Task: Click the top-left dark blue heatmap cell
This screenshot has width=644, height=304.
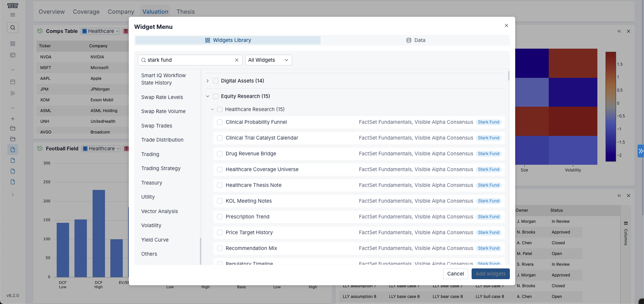Action: 532,63
